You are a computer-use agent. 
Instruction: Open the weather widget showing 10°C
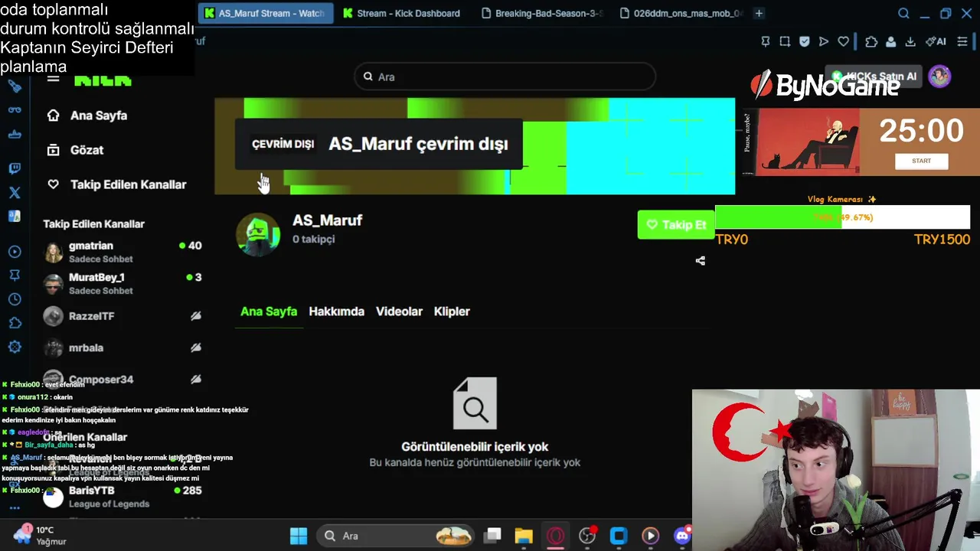[40, 535]
